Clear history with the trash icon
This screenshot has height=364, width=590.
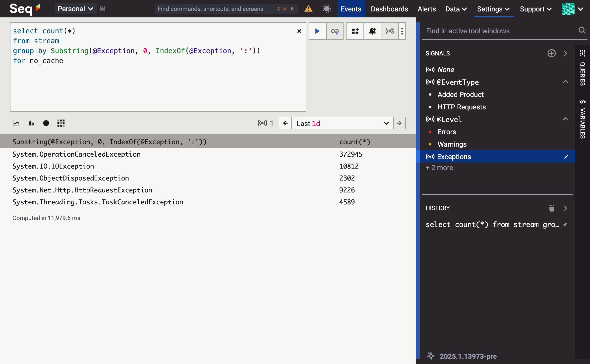[x=551, y=208]
